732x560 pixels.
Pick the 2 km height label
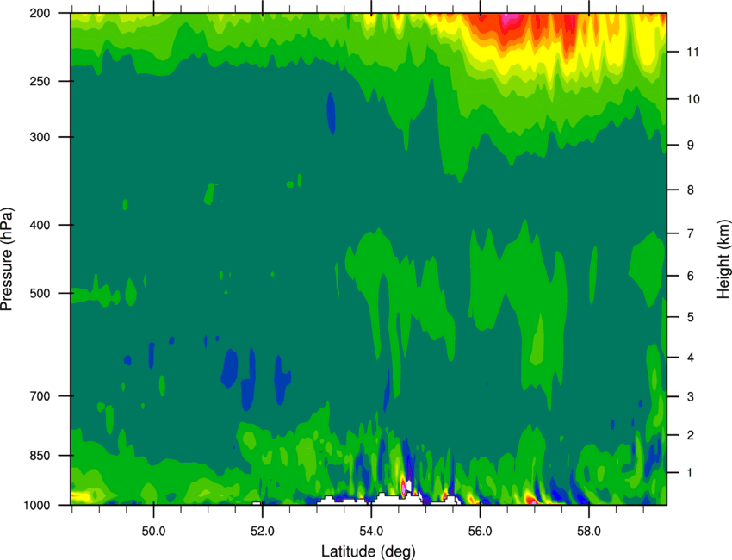tap(690, 435)
